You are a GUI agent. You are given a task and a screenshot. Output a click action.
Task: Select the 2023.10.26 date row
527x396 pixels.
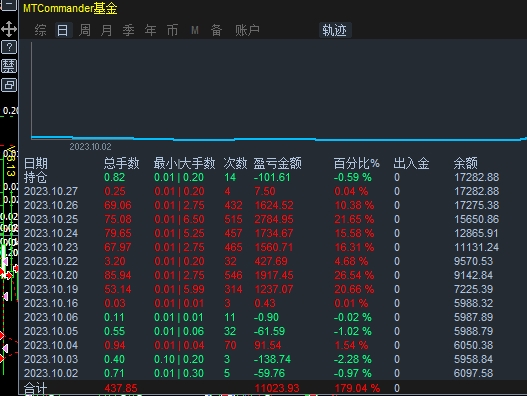point(51,205)
